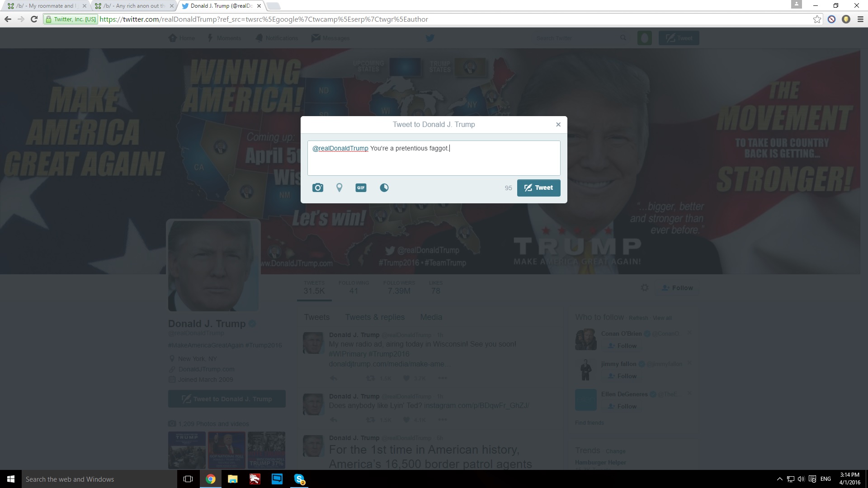
Task: Open the Windows Start menu
Action: 11,479
